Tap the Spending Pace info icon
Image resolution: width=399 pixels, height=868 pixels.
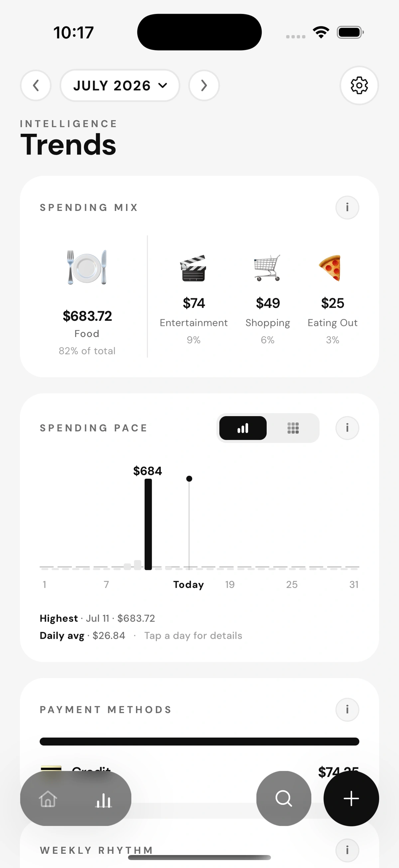tap(347, 428)
